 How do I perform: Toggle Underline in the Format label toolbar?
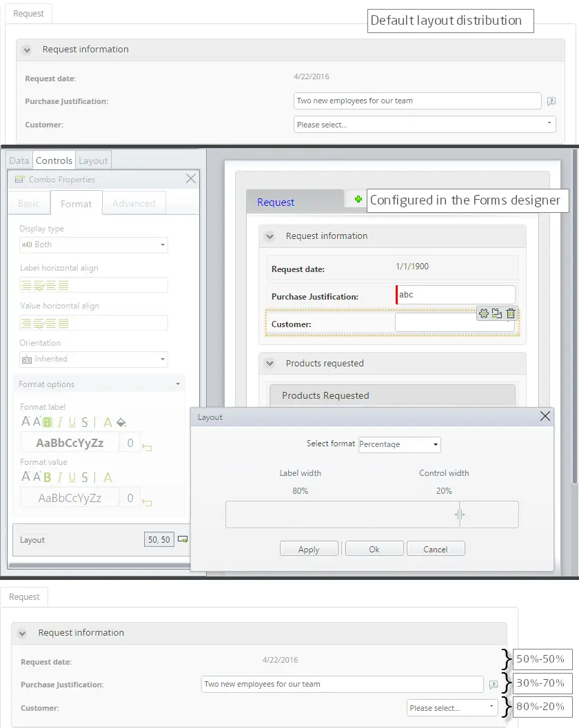pos(72,422)
